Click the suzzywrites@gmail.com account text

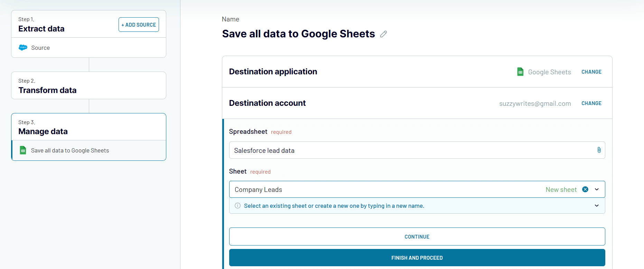click(535, 103)
